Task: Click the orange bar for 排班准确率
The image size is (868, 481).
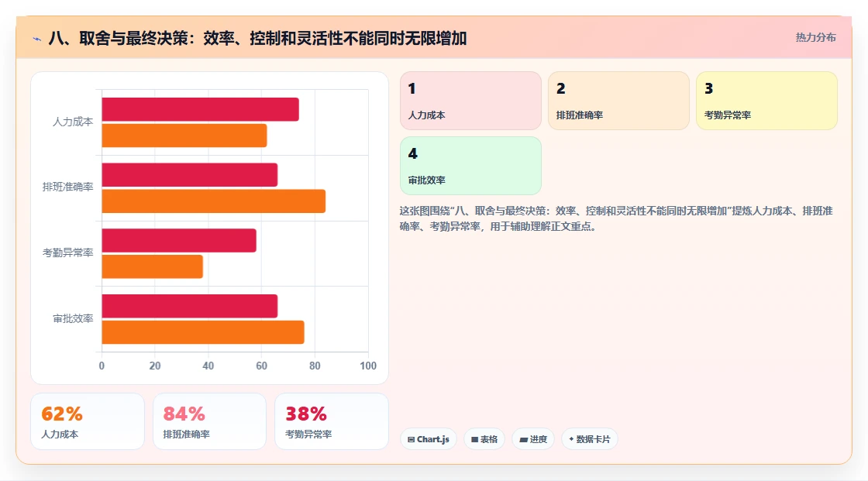Action: [214, 201]
